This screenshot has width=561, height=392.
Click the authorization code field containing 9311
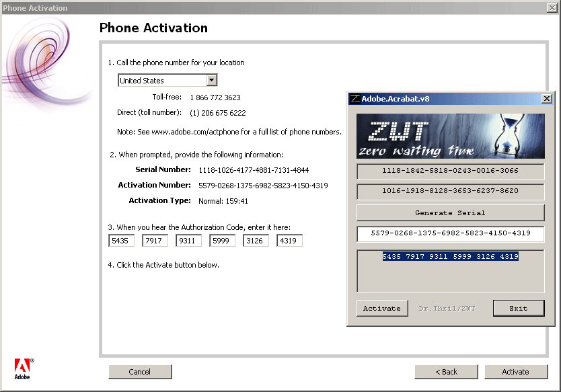pos(188,241)
